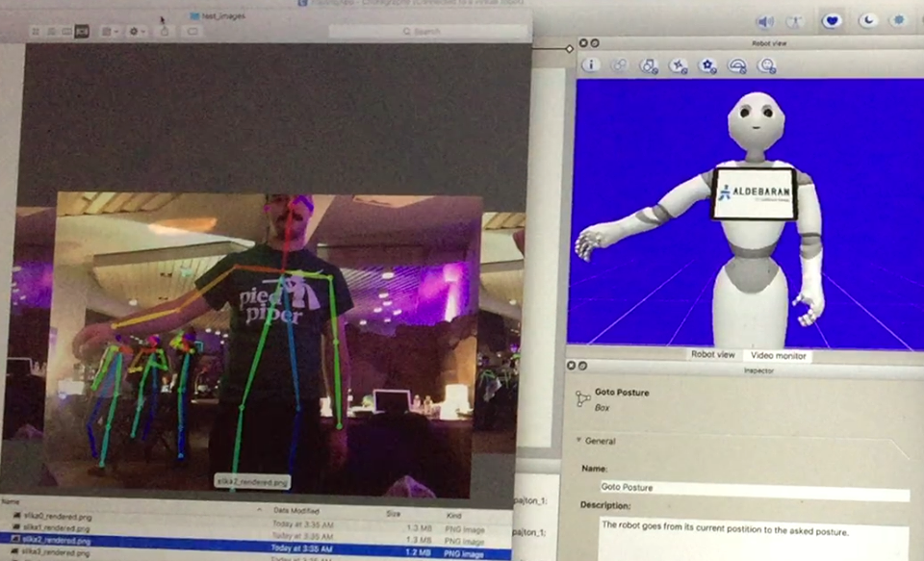924x561 pixels.
Task: Click the face icon in Robot view
Action: click(767, 66)
